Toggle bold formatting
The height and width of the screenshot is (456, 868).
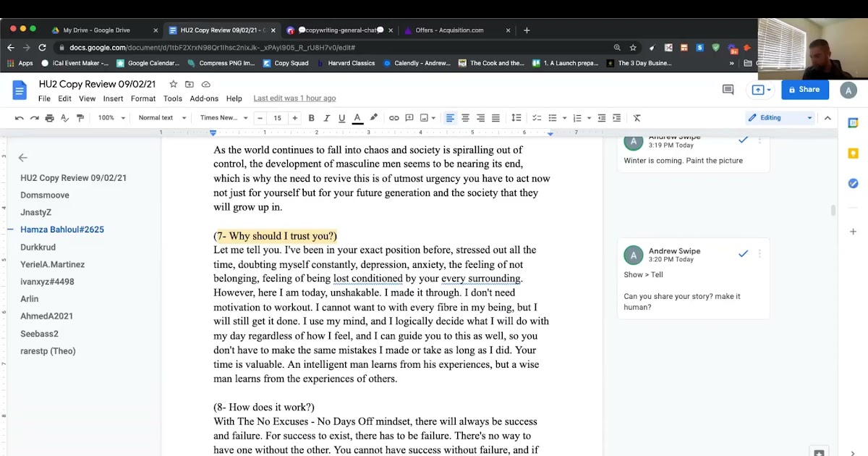(x=311, y=118)
